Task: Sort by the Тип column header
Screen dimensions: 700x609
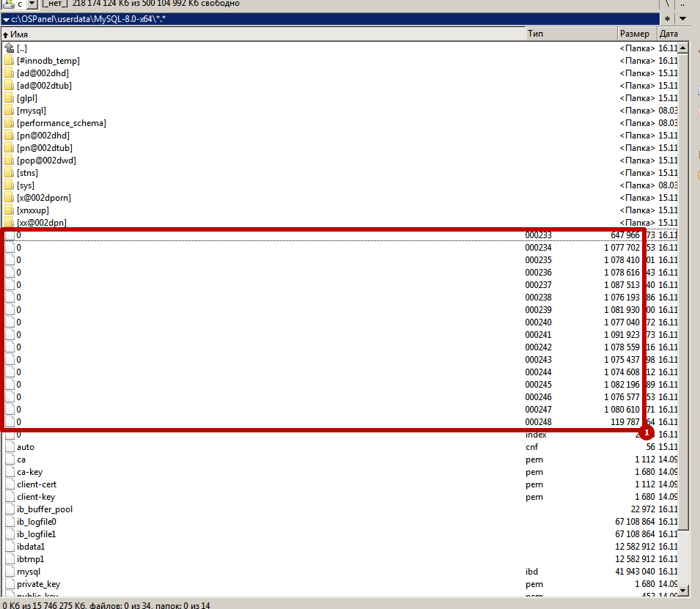Action: (572, 34)
